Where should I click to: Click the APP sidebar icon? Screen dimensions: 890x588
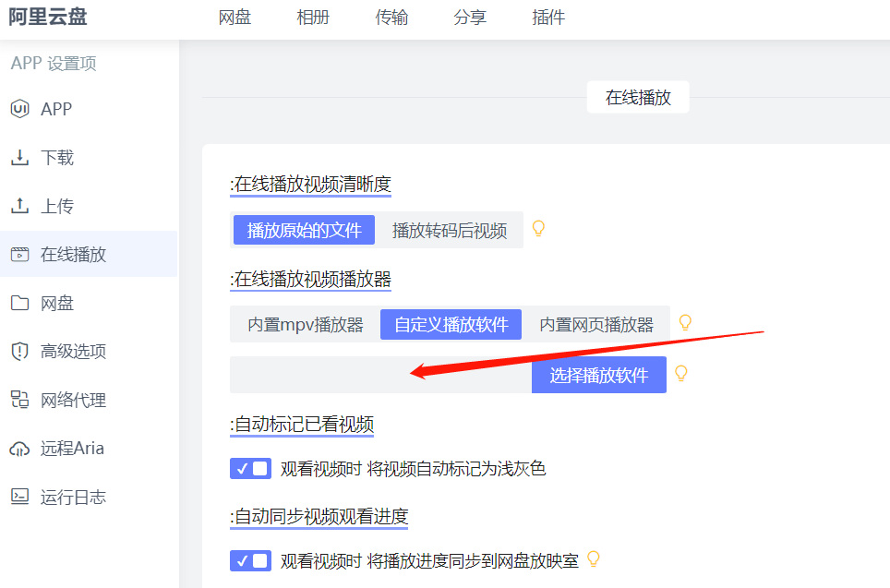(x=19, y=109)
